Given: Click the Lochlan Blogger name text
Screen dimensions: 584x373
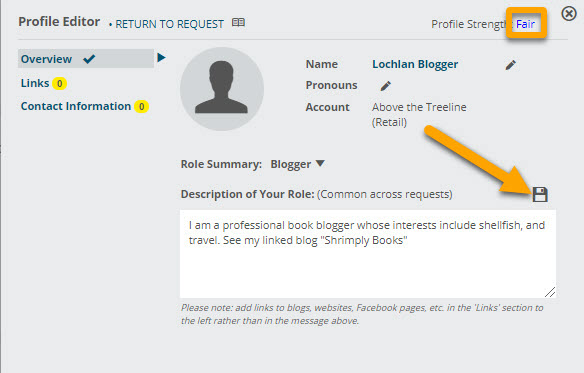Looking at the screenshot, I should click(415, 64).
